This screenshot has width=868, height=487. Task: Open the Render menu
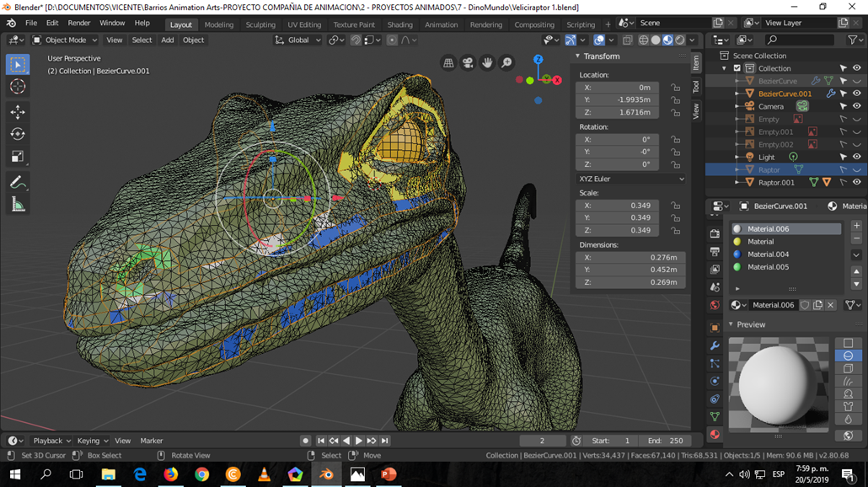pyautogui.click(x=78, y=24)
